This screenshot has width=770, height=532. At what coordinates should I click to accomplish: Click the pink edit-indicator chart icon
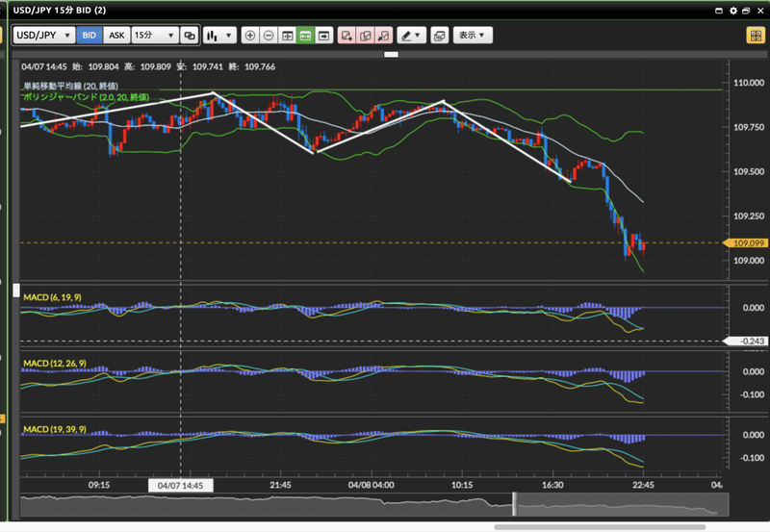(x=366, y=36)
